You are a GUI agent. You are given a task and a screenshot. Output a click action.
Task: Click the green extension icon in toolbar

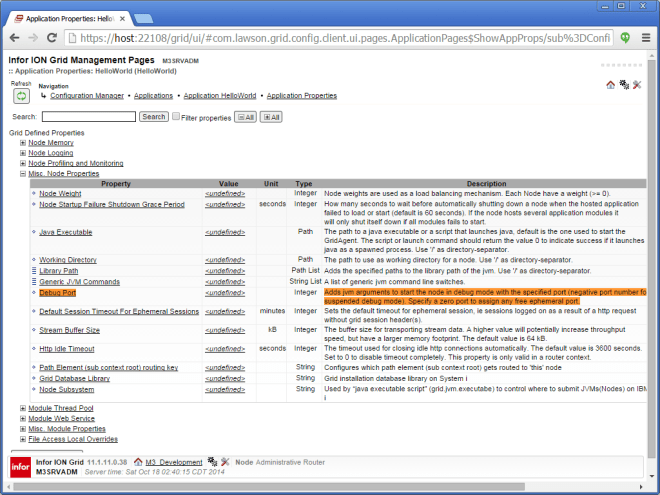click(x=621, y=38)
